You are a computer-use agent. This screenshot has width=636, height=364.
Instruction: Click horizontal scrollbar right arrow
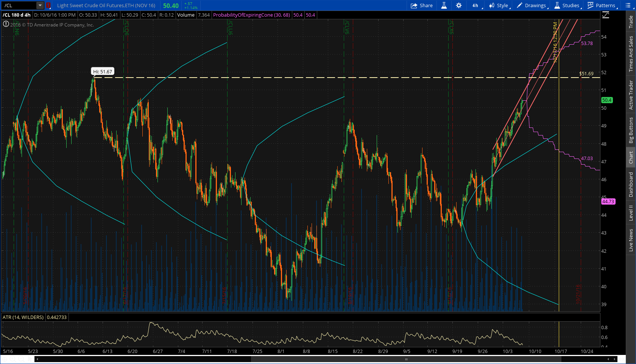(x=615, y=359)
